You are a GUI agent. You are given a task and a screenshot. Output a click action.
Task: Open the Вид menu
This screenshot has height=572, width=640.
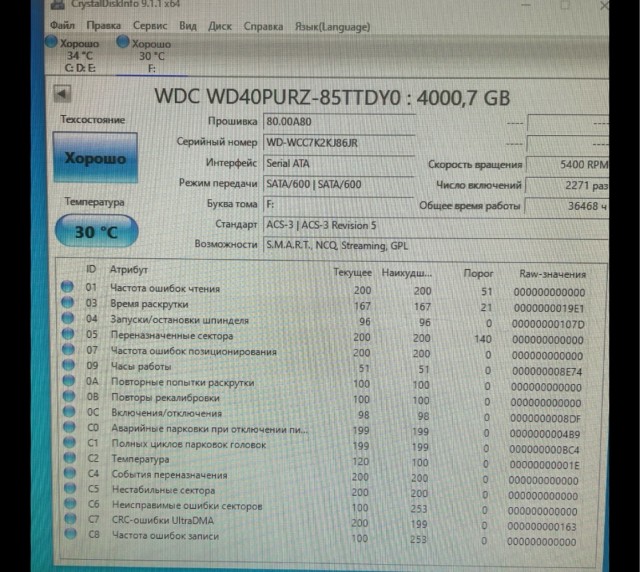pos(188,26)
